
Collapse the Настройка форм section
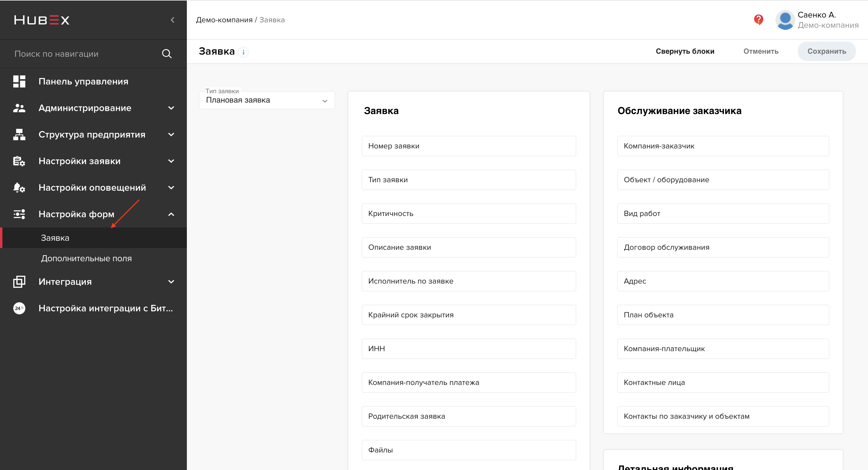171,214
